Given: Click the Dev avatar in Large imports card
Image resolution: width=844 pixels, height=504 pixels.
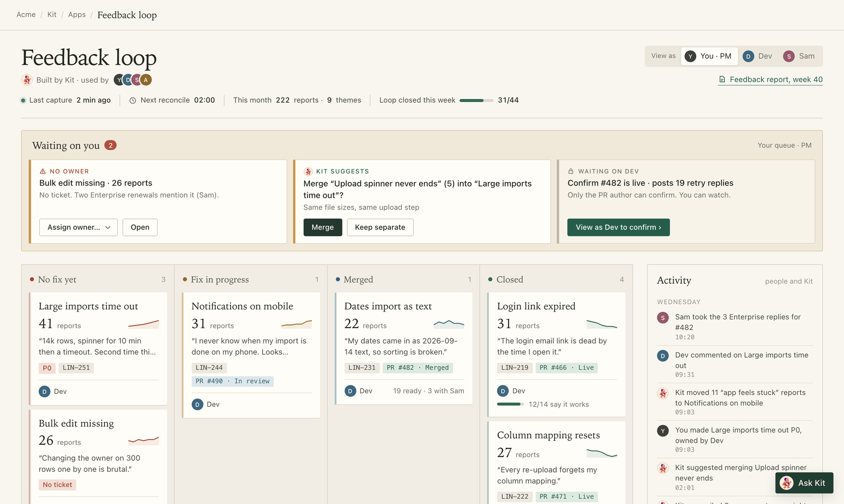Looking at the screenshot, I should coord(45,391).
